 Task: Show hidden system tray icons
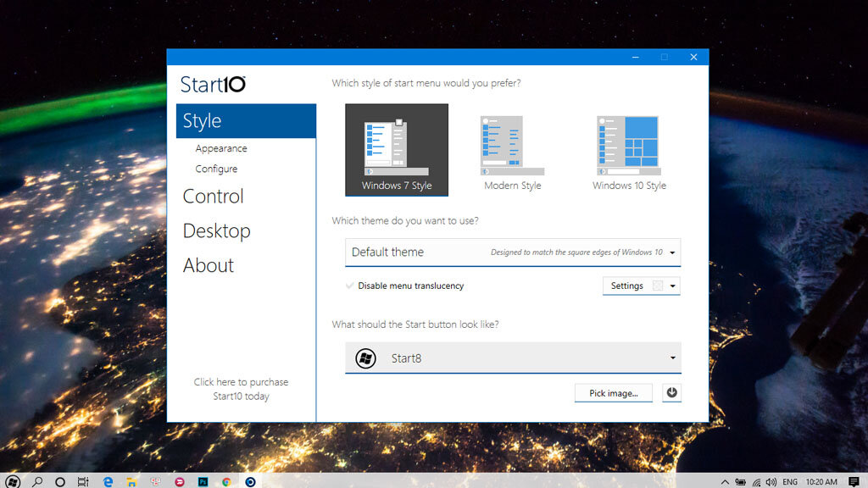pyautogui.click(x=725, y=482)
